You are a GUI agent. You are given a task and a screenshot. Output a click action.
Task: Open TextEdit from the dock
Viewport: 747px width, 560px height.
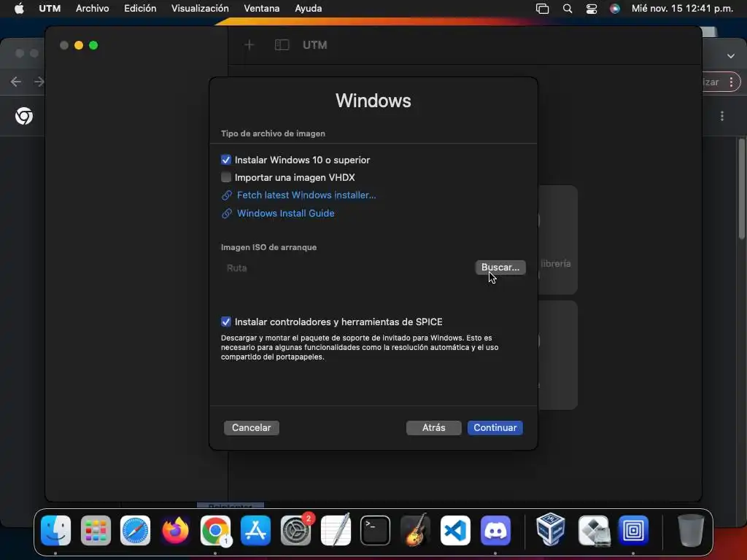click(x=336, y=530)
